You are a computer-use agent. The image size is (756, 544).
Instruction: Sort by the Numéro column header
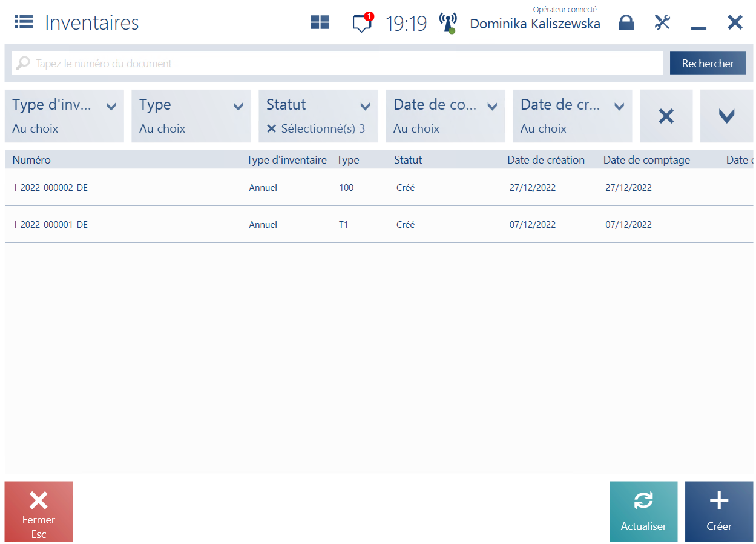pos(31,160)
